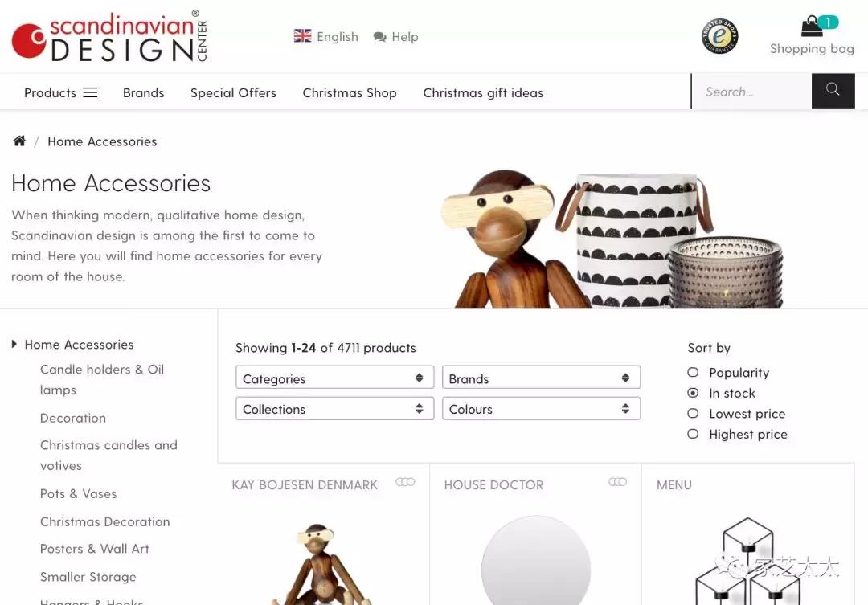The height and width of the screenshot is (605, 868).
Task: Click the UK flag language icon
Action: [x=302, y=36]
